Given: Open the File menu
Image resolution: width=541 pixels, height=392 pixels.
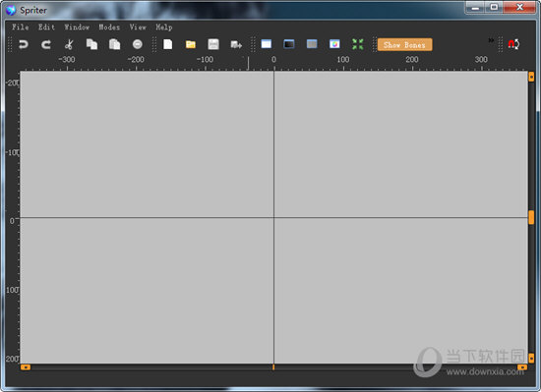Looking at the screenshot, I should 21,28.
